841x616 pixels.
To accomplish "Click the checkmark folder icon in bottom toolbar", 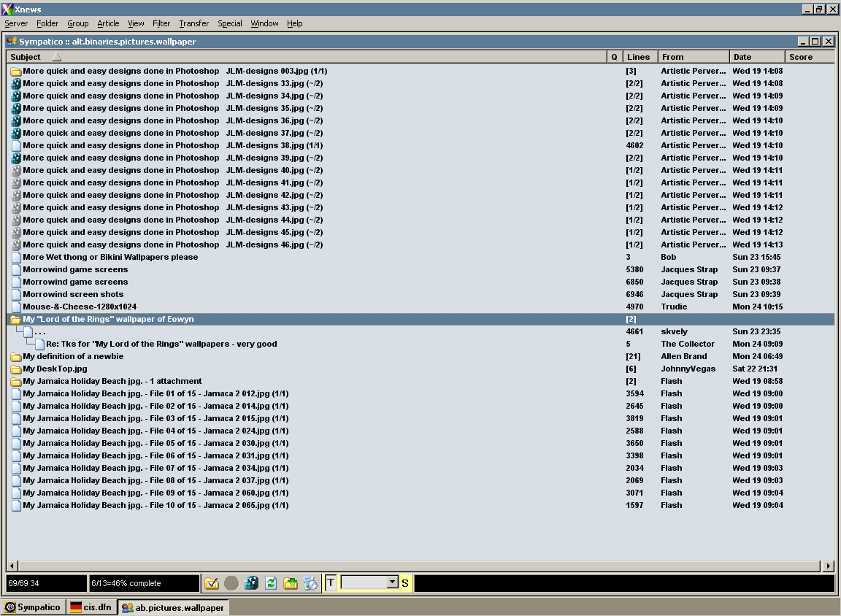I will (212, 583).
